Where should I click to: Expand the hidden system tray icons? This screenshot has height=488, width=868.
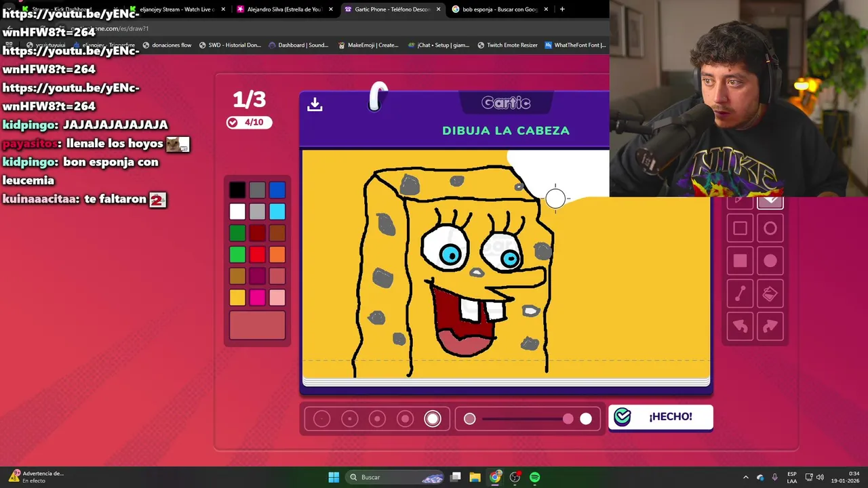pos(746,477)
